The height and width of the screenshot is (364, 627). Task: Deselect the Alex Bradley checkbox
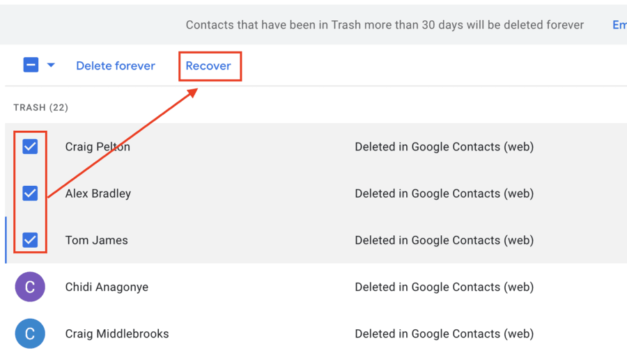(x=30, y=193)
